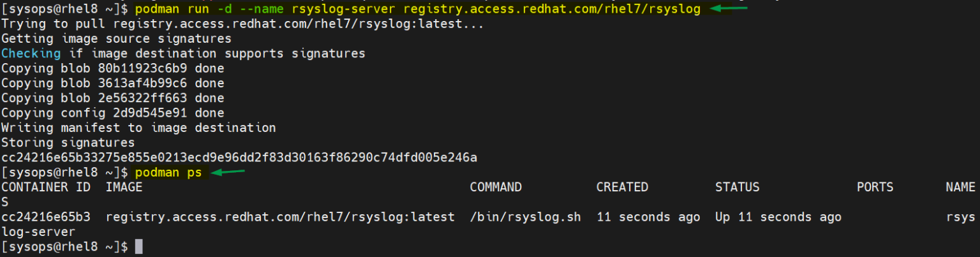This screenshot has height=257, width=980.
Task: Click the blue Checking word in the output
Action: 31,54
